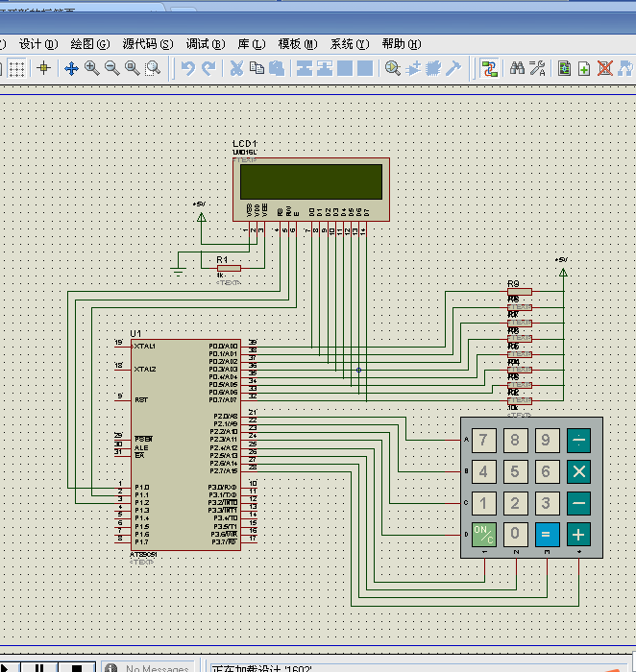The image size is (636, 672).
Task: Open the 库 (Library) menu
Action: [251, 44]
